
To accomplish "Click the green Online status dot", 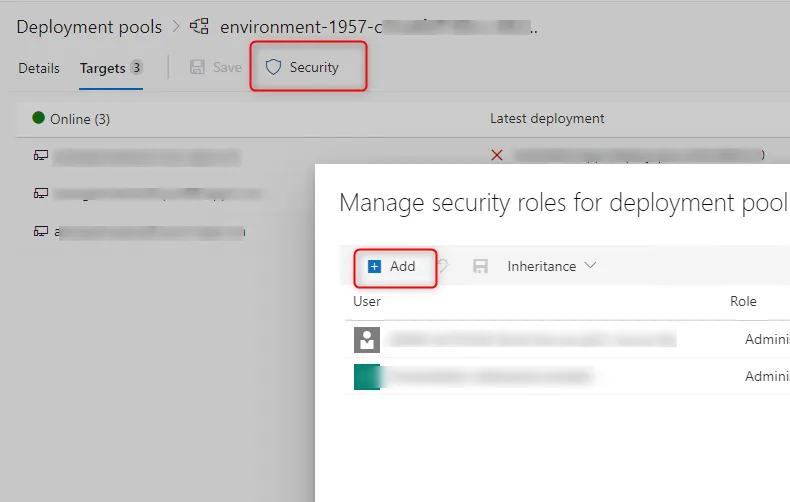I will point(39,118).
